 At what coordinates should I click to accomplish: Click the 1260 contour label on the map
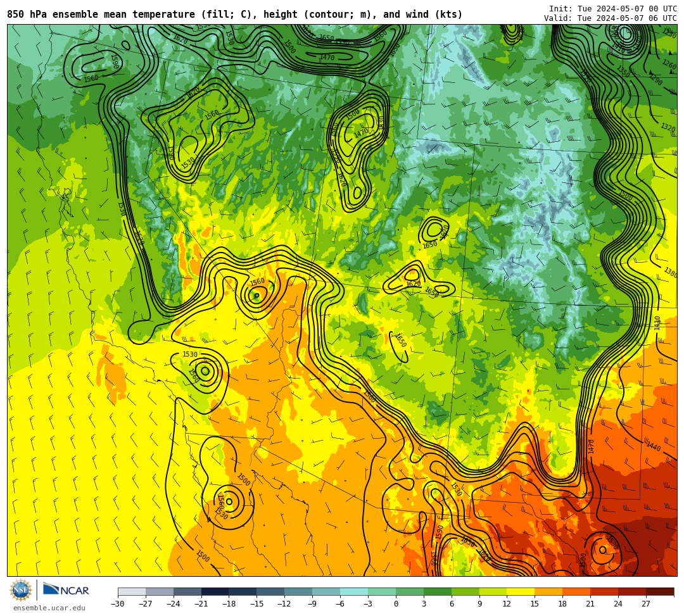pos(669,65)
